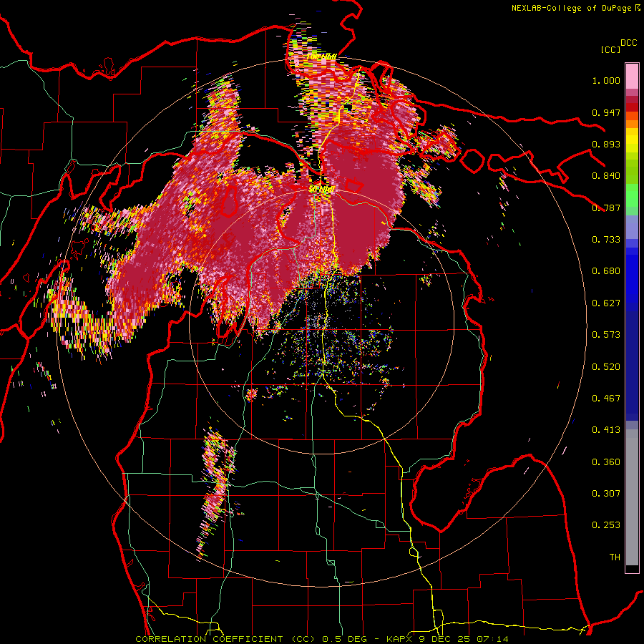Select the 0.947 legend value
Screen dimensions: 644x644
point(606,112)
